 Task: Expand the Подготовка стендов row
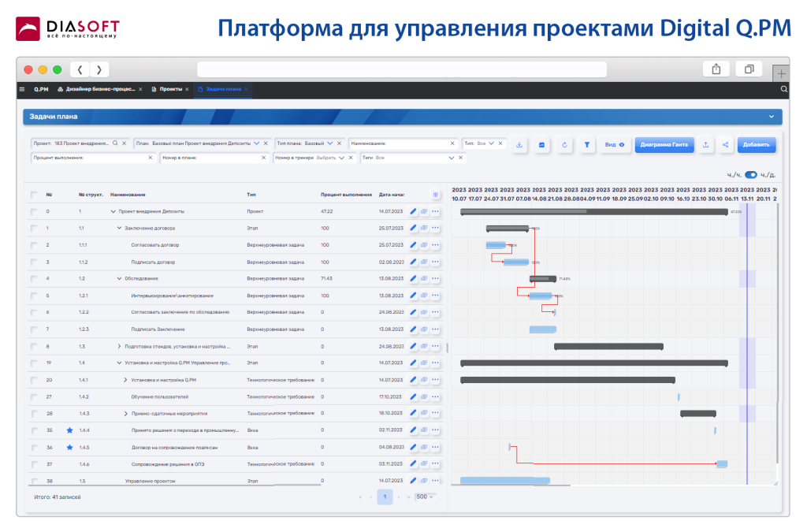(119, 346)
